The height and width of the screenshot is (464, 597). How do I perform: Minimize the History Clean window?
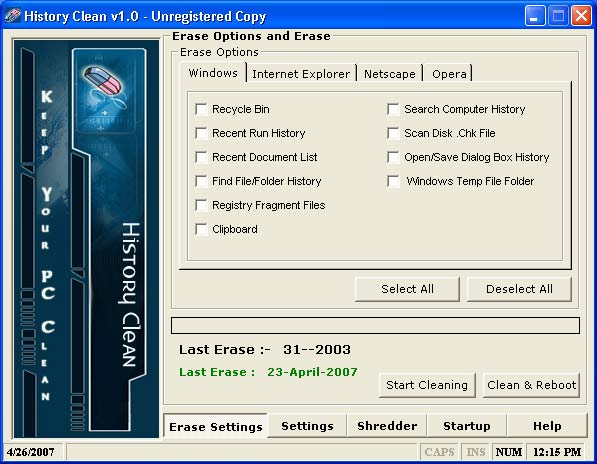coord(534,16)
